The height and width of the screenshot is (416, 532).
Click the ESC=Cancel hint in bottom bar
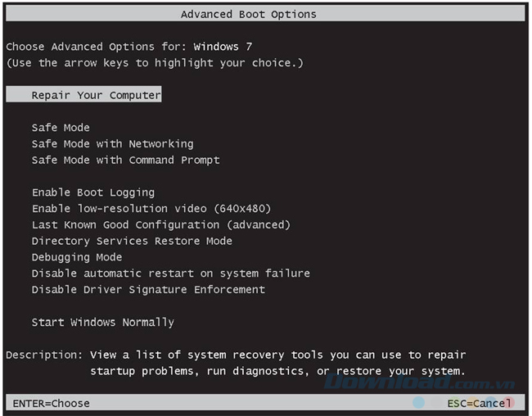[x=479, y=403]
